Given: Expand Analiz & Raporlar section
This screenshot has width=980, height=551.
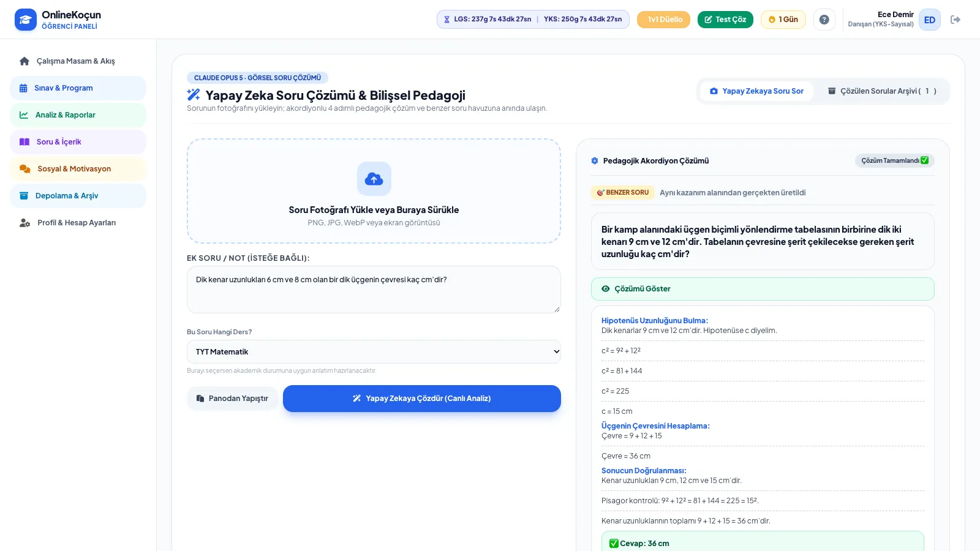Looking at the screenshot, I should point(78,115).
